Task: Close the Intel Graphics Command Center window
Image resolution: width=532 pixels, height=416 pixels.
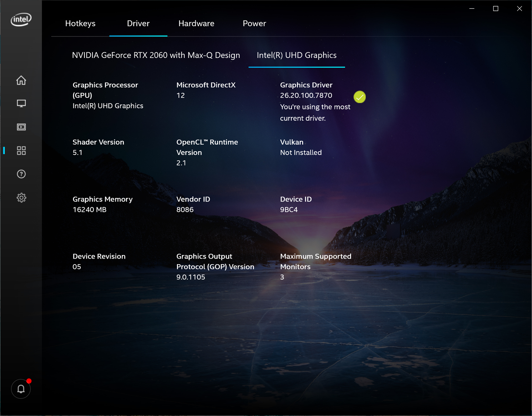Action: [520, 8]
